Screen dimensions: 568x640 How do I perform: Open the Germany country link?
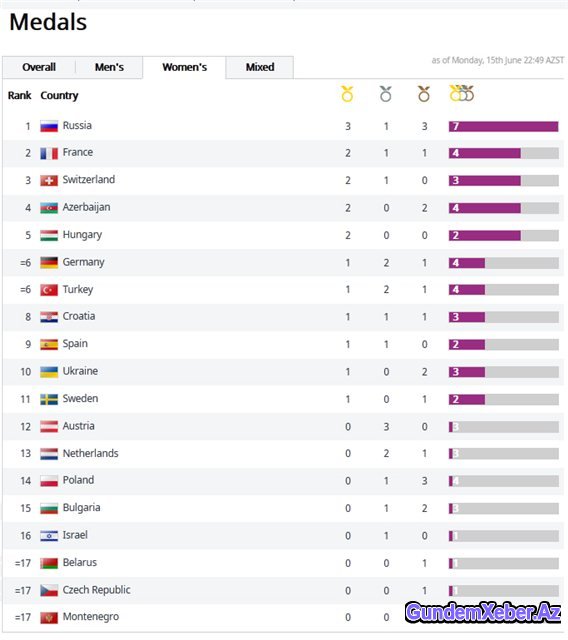point(84,262)
